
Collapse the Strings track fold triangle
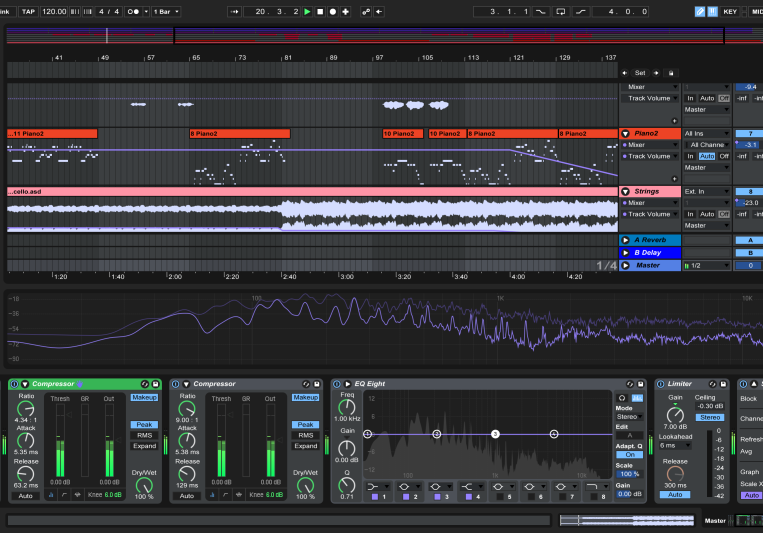(x=626, y=192)
